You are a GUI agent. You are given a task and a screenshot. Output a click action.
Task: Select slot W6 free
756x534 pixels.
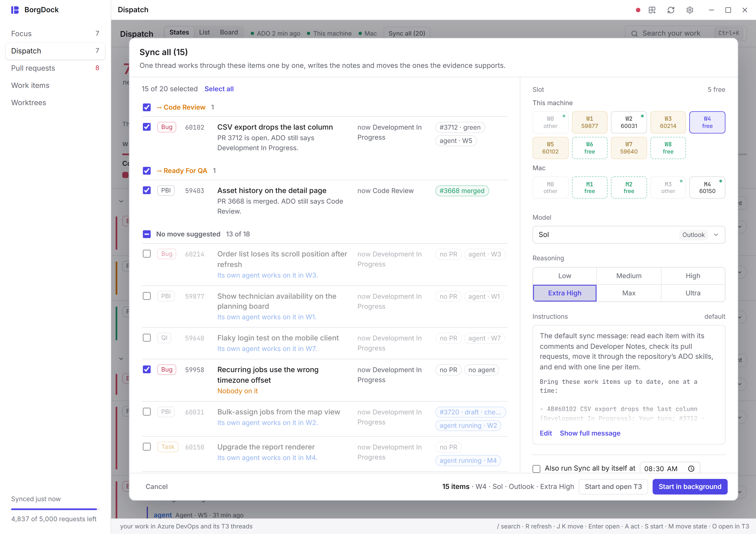pyautogui.click(x=590, y=148)
